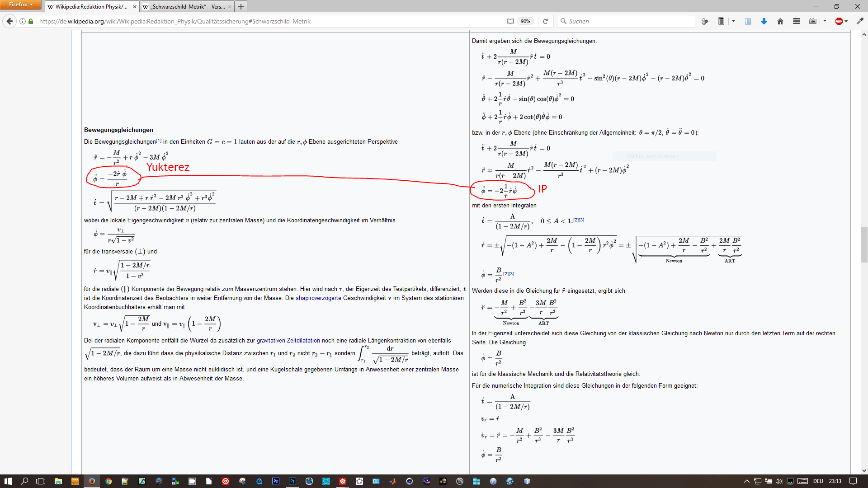
Task: Expand the dropdown beside the clipboard icon
Action: [733, 21]
